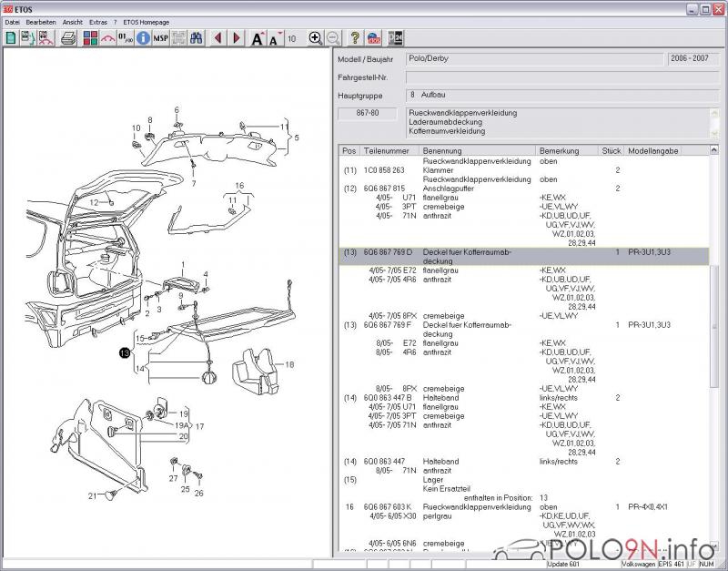
Task: Open the ETOS Homepage menu item
Action: pos(147,22)
